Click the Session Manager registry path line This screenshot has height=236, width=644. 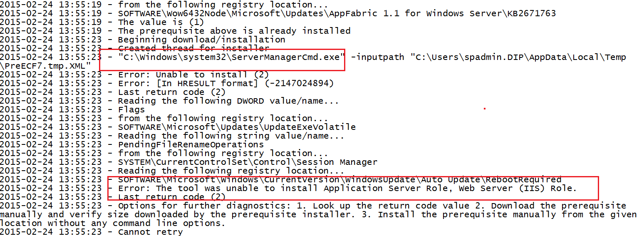coord(248,162)
